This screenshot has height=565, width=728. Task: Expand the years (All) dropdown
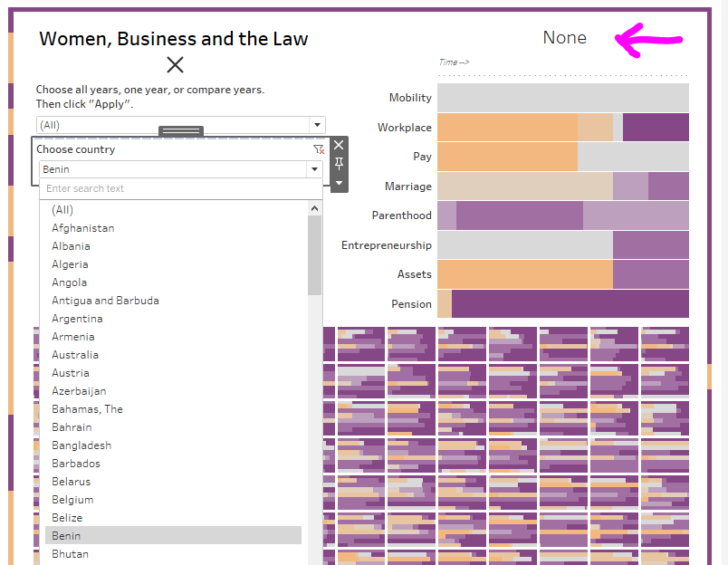click(x=317, y=125)
